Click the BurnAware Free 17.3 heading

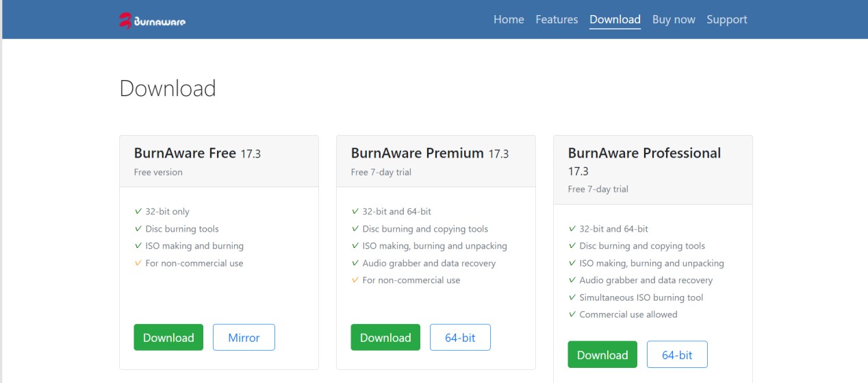click(197, 153)
